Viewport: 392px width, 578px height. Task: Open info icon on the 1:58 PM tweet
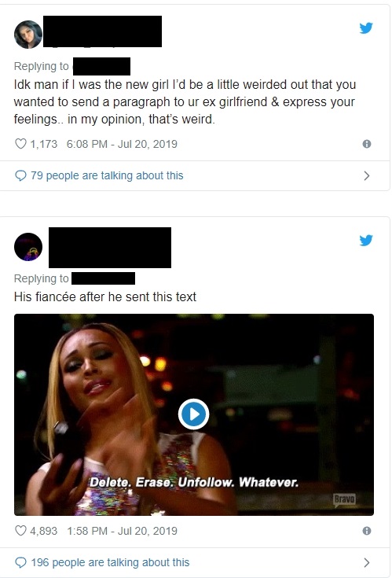[367, 531]
